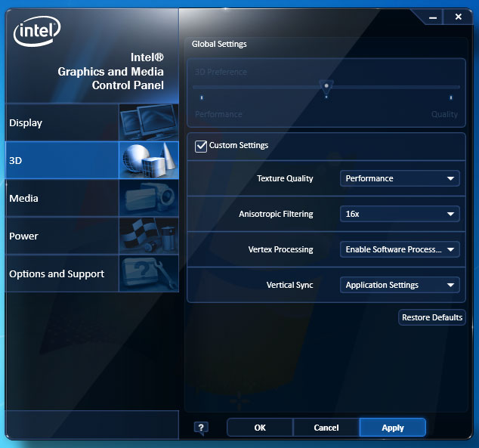479x448 pixels.
Task: Expand the Anisotropic Filtering dropdown
Action: [x=400, y=214]
